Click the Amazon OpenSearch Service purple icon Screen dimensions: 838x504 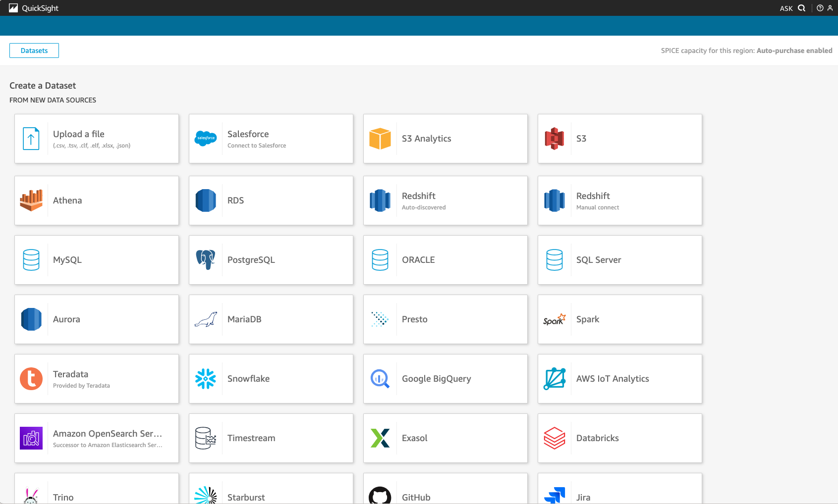pyautogui.click(x=31, y=438)
